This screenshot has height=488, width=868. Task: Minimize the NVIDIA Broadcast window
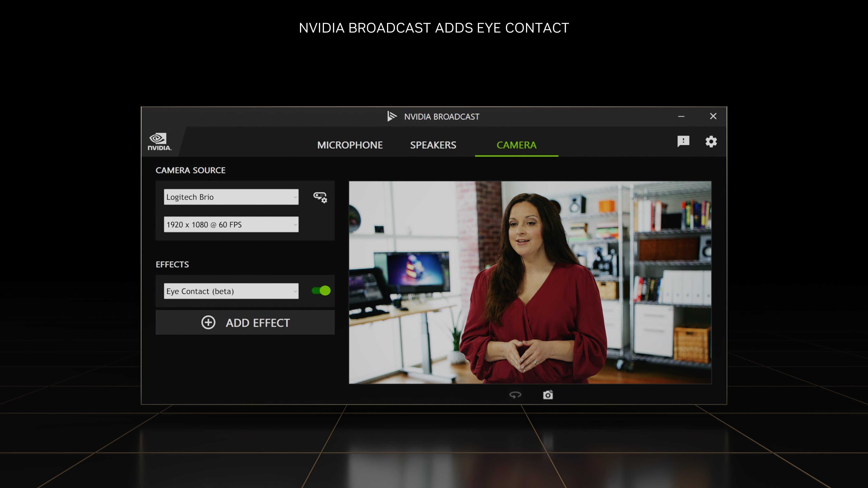click(x=681, y=117)
